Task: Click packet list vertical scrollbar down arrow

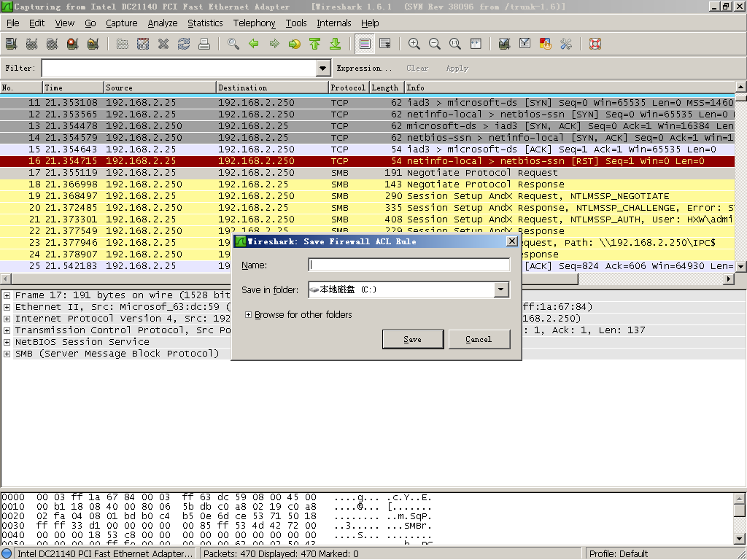Action: click(741, 267)
